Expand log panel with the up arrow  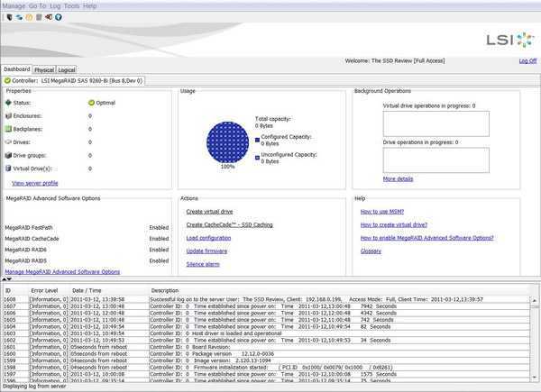(5, 279)
